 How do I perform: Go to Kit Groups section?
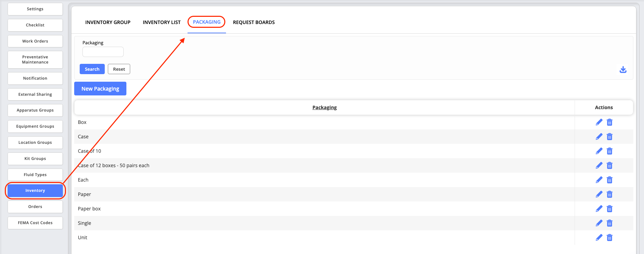click(35, 159)
